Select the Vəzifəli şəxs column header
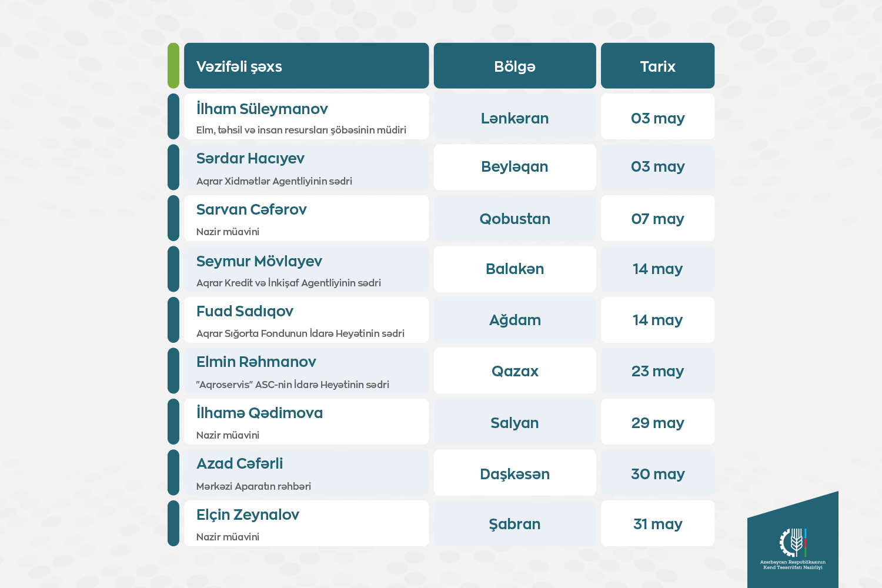 point(306,66)
